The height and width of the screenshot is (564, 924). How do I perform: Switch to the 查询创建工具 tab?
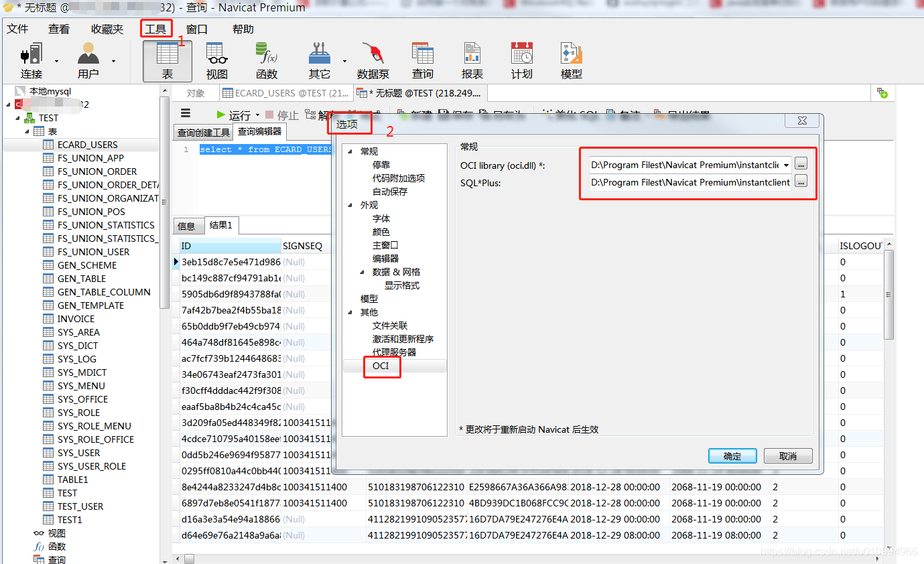coord(203,133)
